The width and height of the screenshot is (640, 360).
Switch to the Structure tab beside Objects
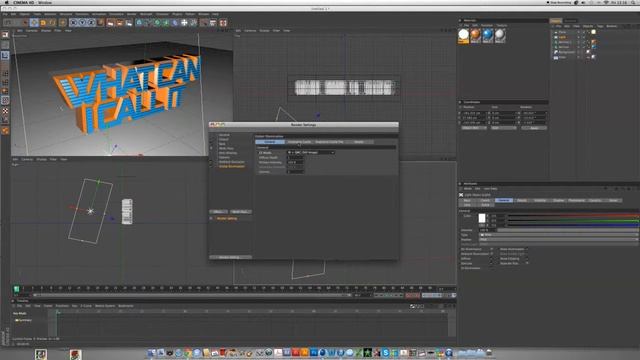pyautogui.click(x=570, y=21)
